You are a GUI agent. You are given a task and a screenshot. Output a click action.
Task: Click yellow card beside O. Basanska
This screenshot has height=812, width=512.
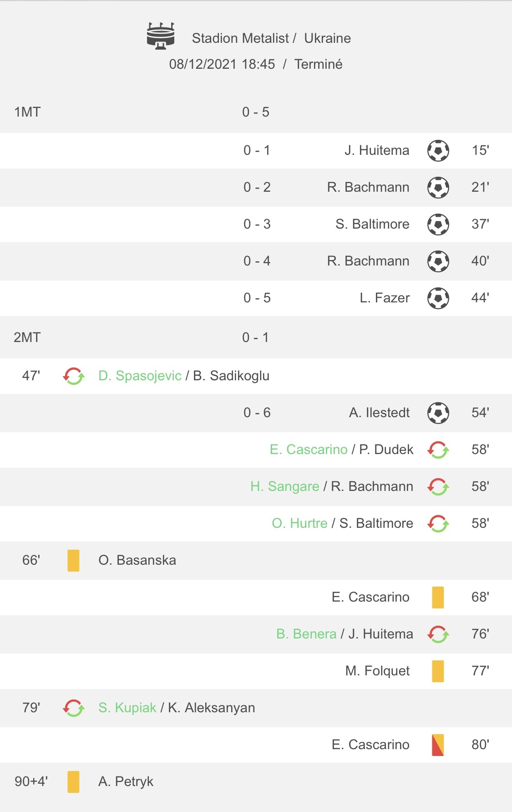73,560
